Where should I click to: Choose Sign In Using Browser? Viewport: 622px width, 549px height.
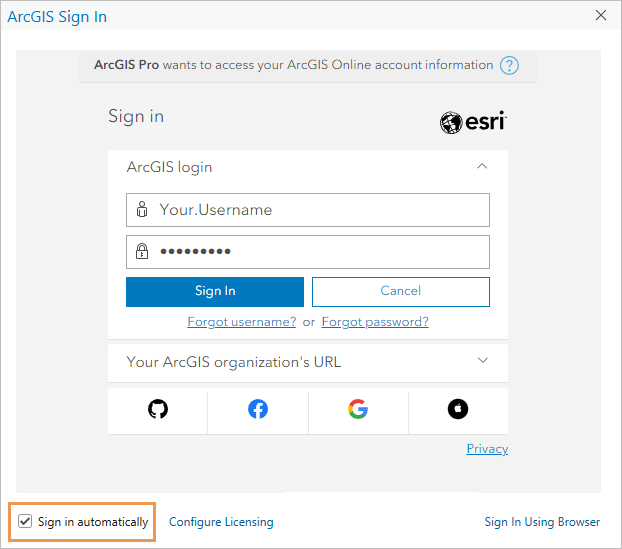point(542,522)
